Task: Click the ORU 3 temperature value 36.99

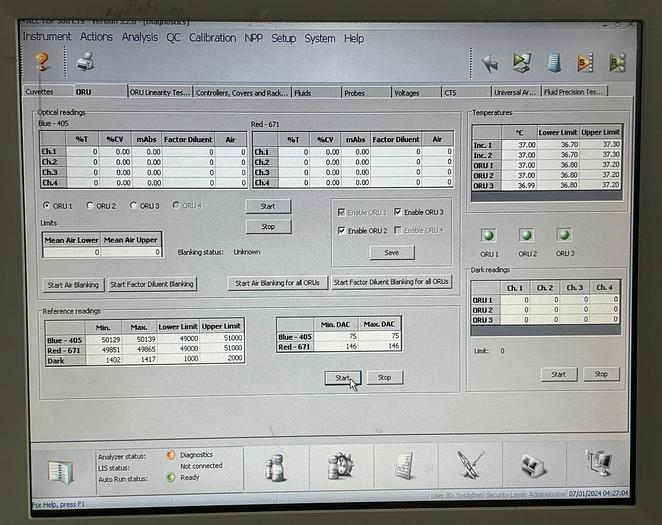Action: tap(519, 185)
